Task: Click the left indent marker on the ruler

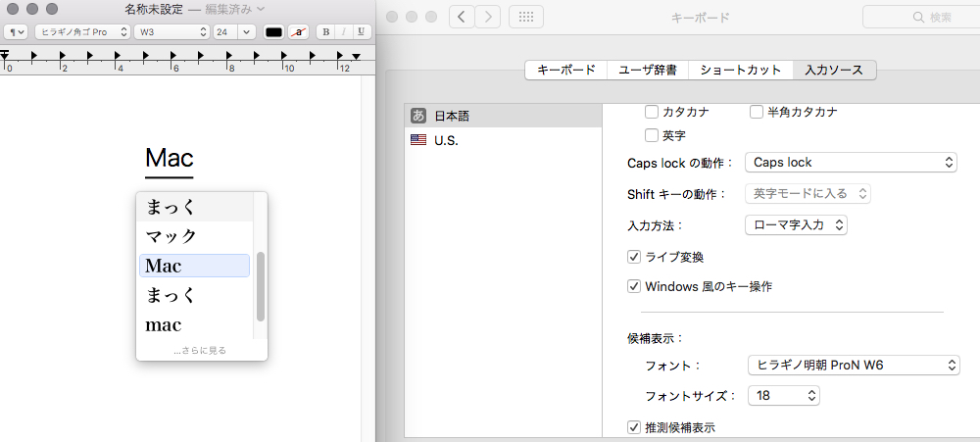Action: coord(4,55)
